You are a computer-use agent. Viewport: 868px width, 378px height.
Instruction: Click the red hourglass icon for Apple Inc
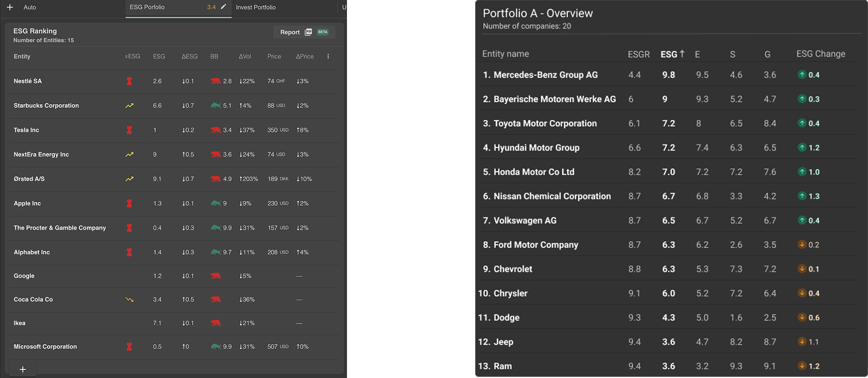coord(129,203)
